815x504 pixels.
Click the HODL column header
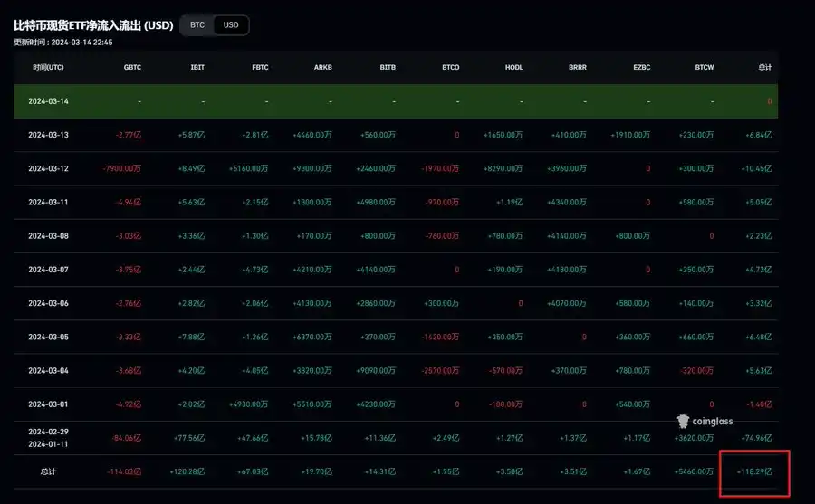point(514,68)
